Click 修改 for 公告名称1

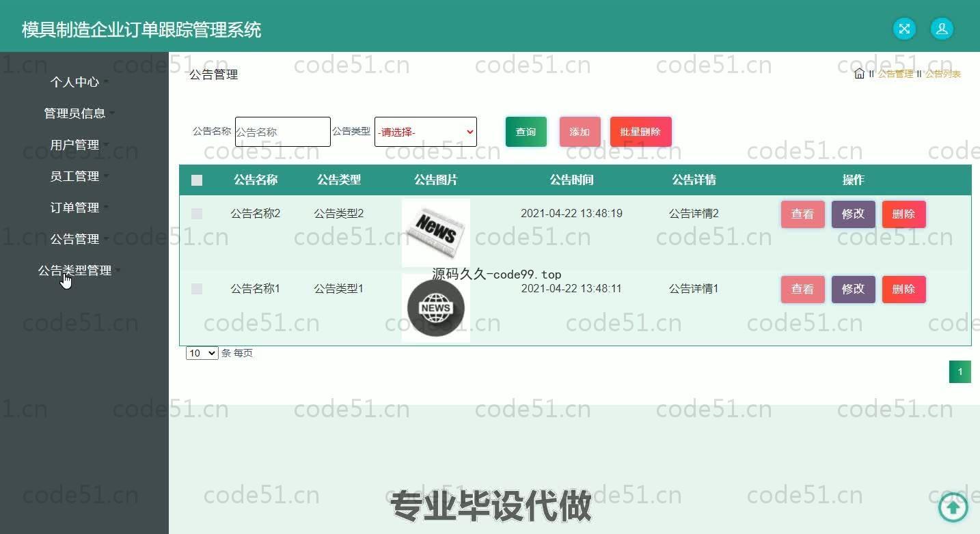click(853, 290)
